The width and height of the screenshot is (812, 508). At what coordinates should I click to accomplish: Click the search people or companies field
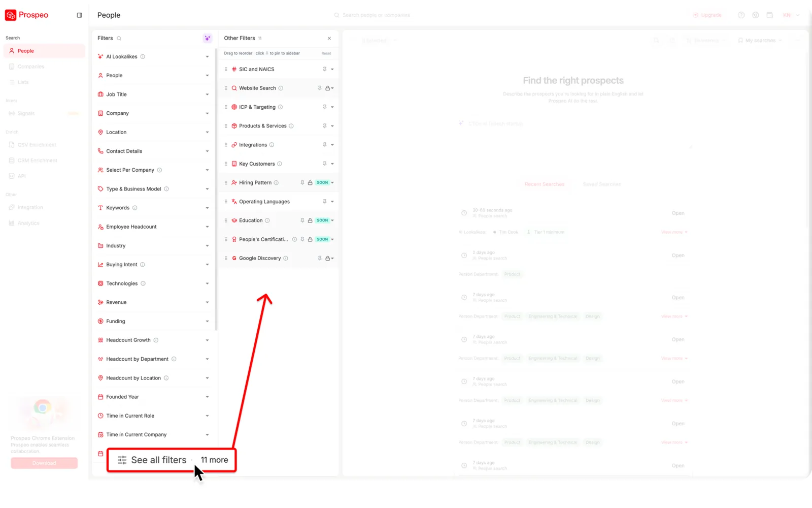tap(376, 15)
